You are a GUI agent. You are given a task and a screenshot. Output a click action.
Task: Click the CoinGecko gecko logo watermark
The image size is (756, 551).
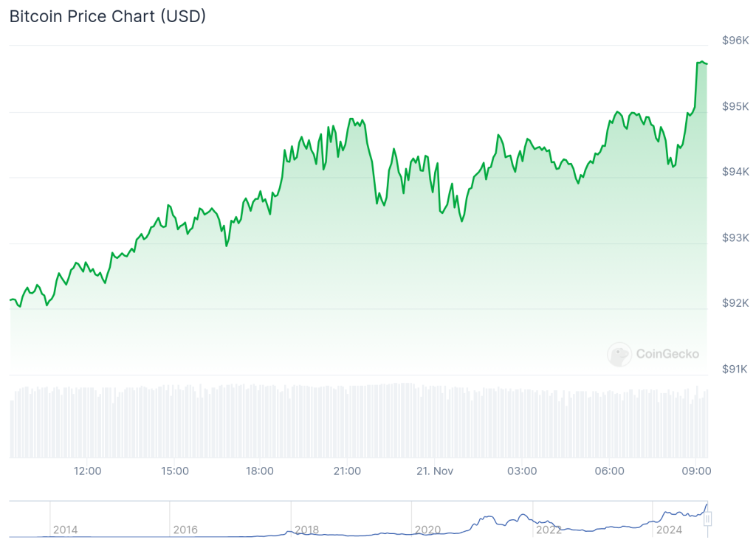tap(619, 355)
